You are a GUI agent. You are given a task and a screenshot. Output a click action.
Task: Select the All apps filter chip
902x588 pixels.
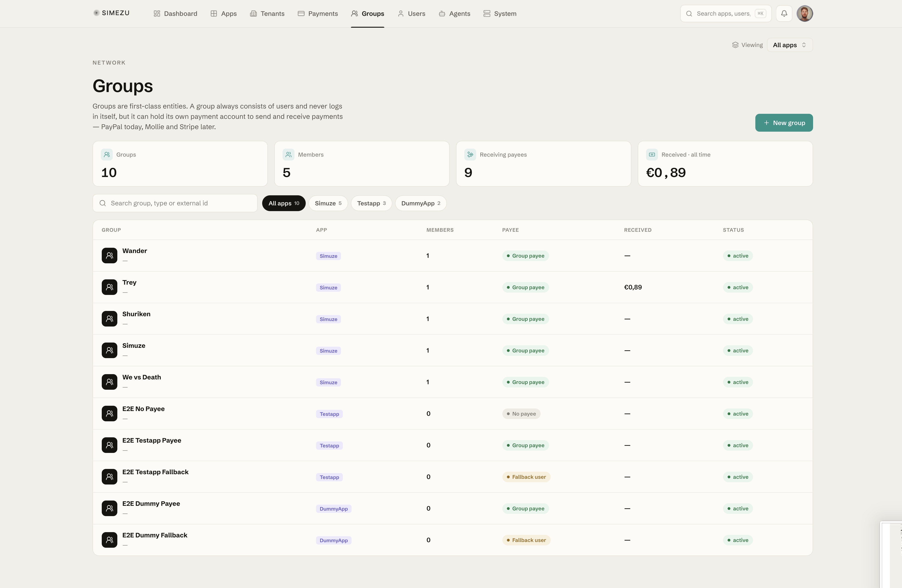click(283, 203)
